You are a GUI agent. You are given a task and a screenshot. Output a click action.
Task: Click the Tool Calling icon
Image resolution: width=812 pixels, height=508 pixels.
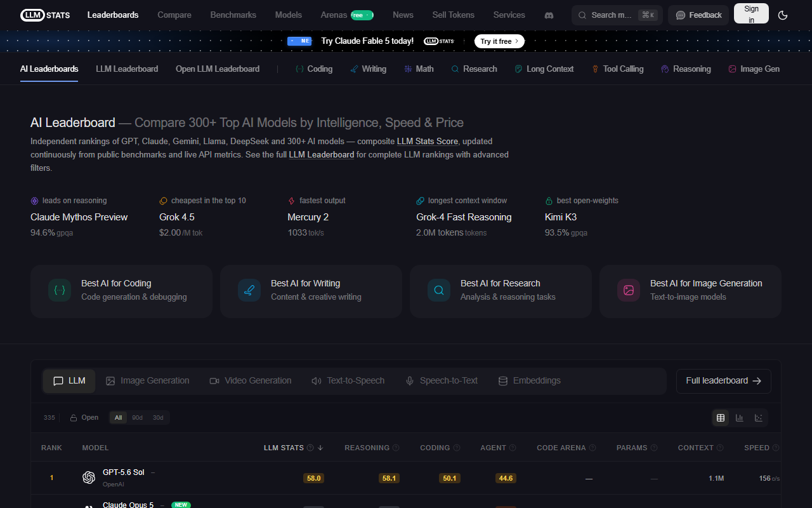[x=595, y=69]
